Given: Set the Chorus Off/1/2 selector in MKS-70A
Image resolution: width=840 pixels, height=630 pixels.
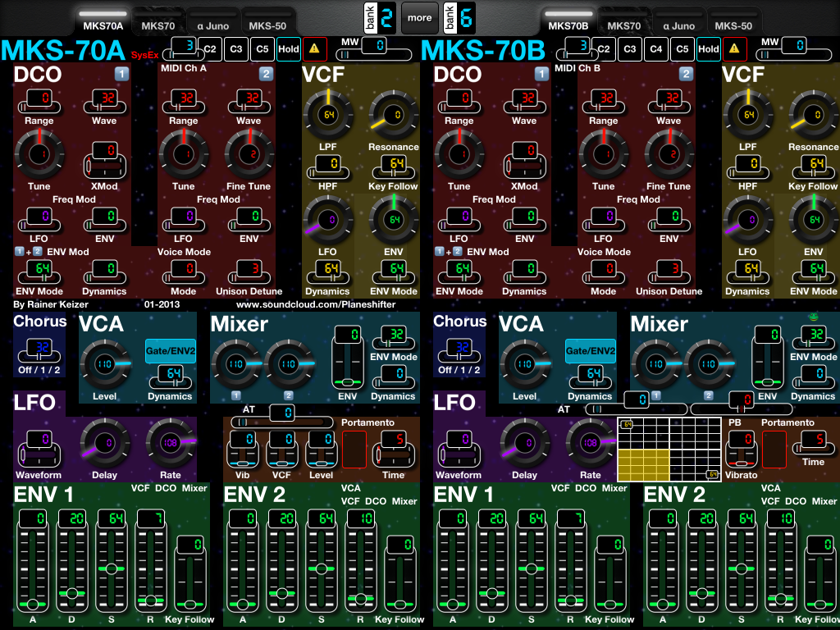Looking at the screenshot, I should [x=39, y=351].
